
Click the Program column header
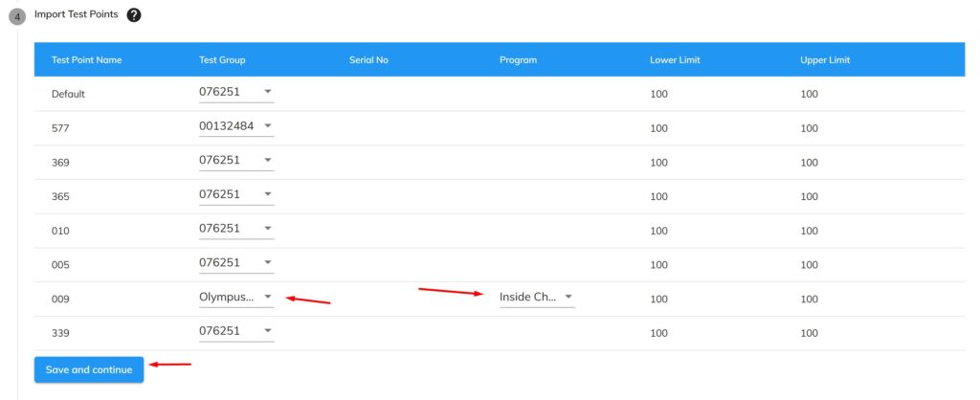click(518, 60)
